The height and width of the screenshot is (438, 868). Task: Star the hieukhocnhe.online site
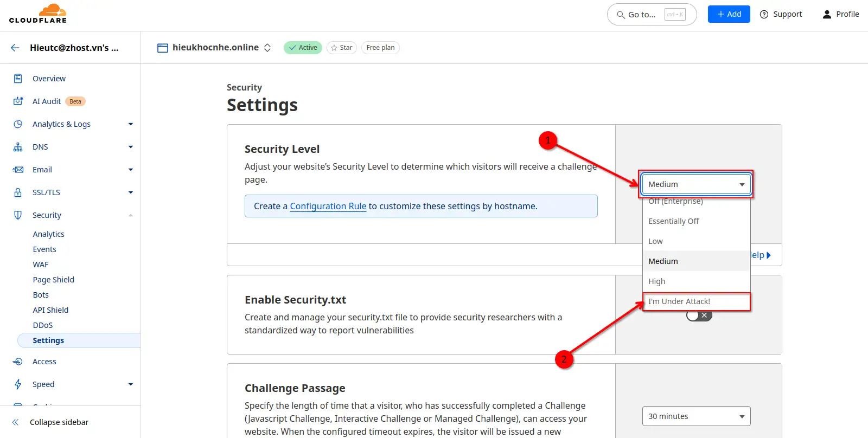click(x=342, y=48)
